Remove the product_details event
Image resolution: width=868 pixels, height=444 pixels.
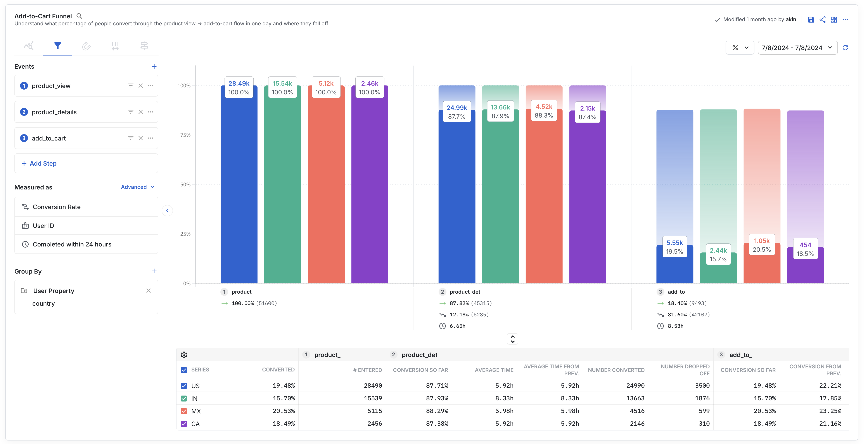[140, 112]
